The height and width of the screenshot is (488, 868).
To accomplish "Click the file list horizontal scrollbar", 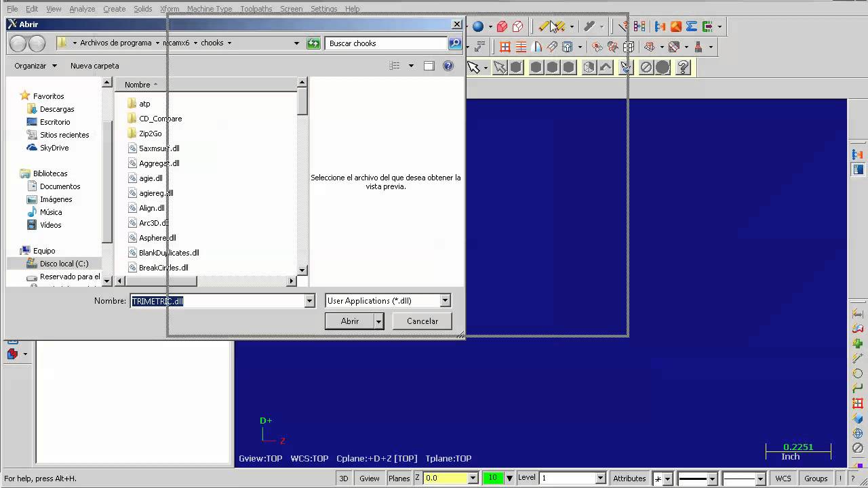I will click(206, 281).
